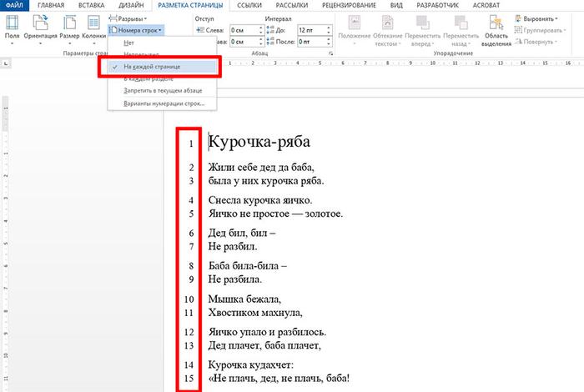
Task: Expand the Выровнять align dropdown
Action: (x=539, y=18)
